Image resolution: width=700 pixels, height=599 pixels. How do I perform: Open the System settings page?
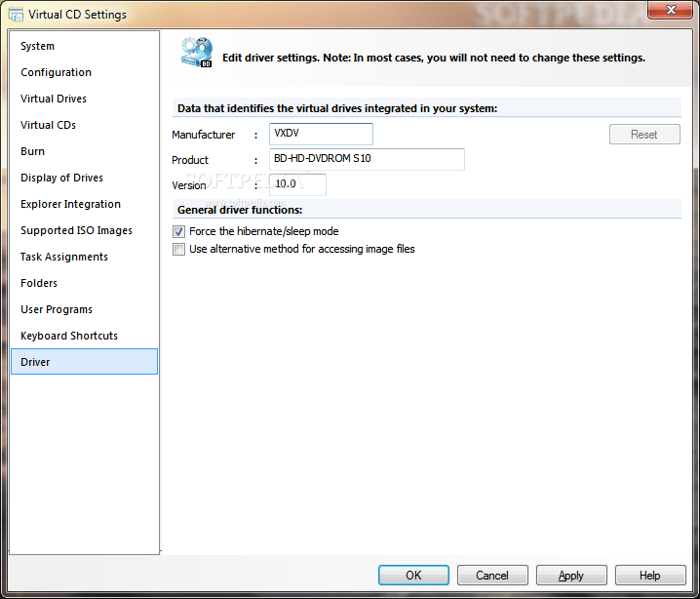click(x=84, y=46)
